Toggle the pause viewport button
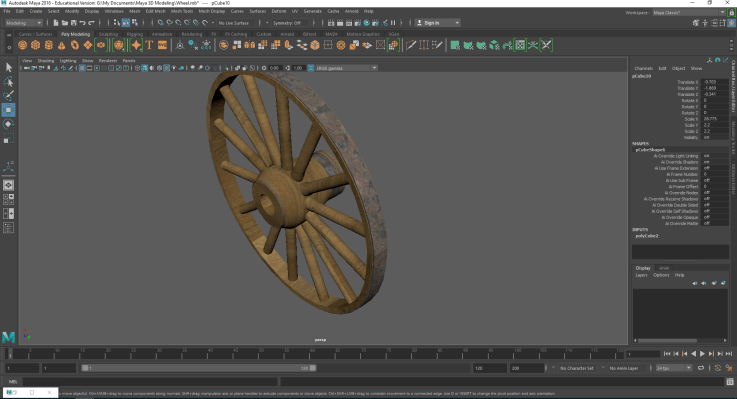This screenshot has width=737, height=399. pos(393,23)
